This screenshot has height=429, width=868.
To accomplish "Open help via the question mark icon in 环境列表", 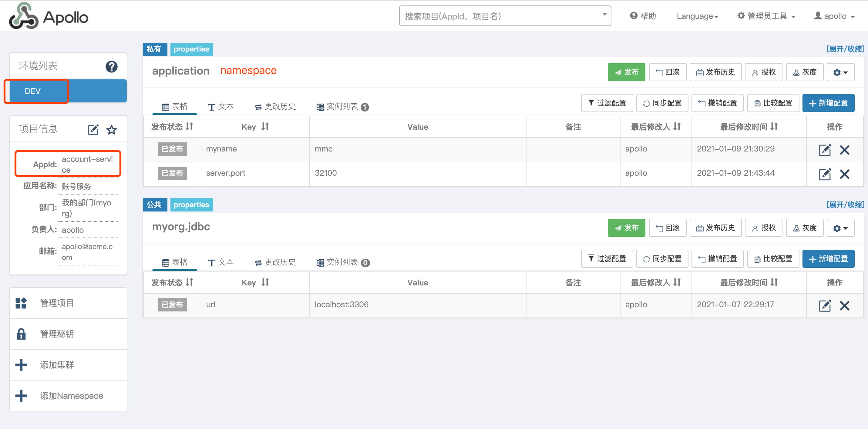I will [x=112, y=67].
